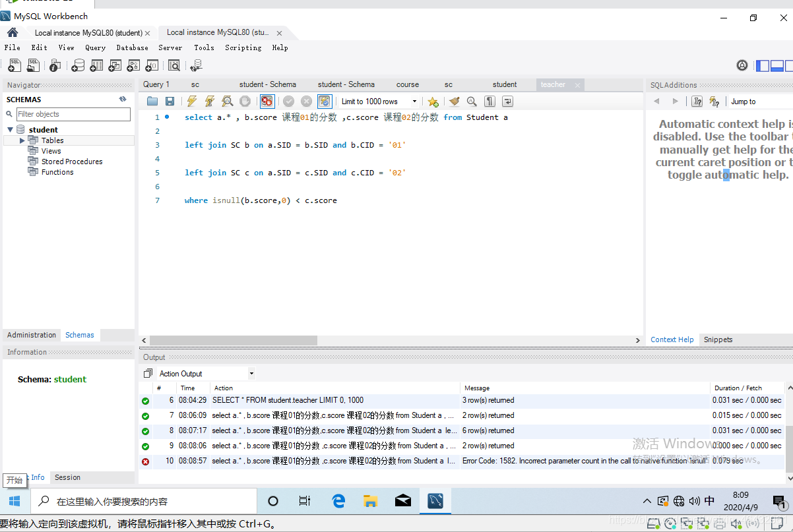Go to the Workbench home screen
793x532 pixels.
coord(13,32)
